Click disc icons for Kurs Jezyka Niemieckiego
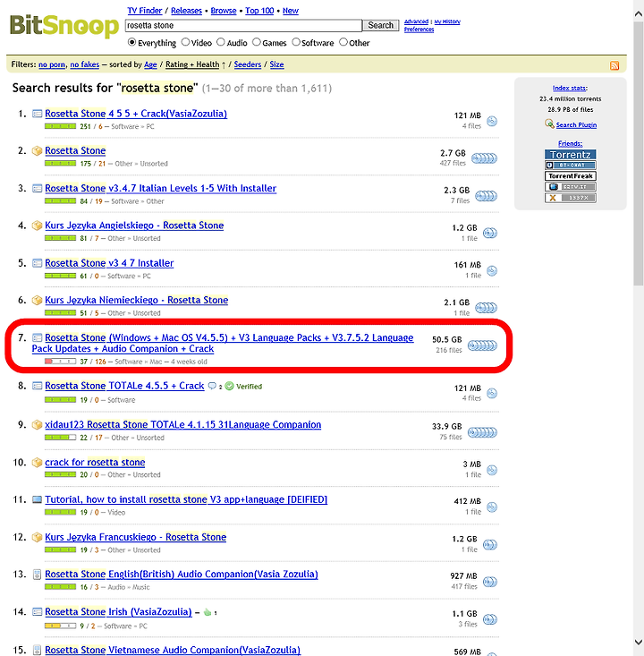Image resolution: width=644 pixels, height=656 pixels. 486,308
